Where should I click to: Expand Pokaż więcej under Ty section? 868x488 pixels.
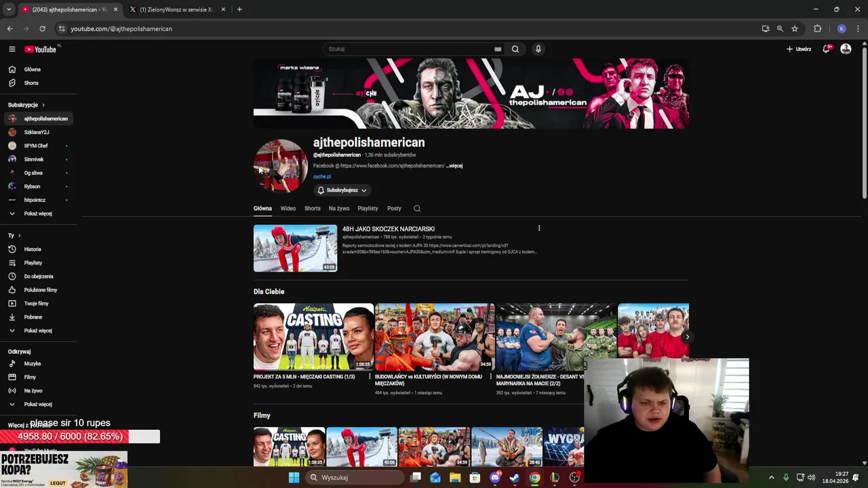(39, 331)
